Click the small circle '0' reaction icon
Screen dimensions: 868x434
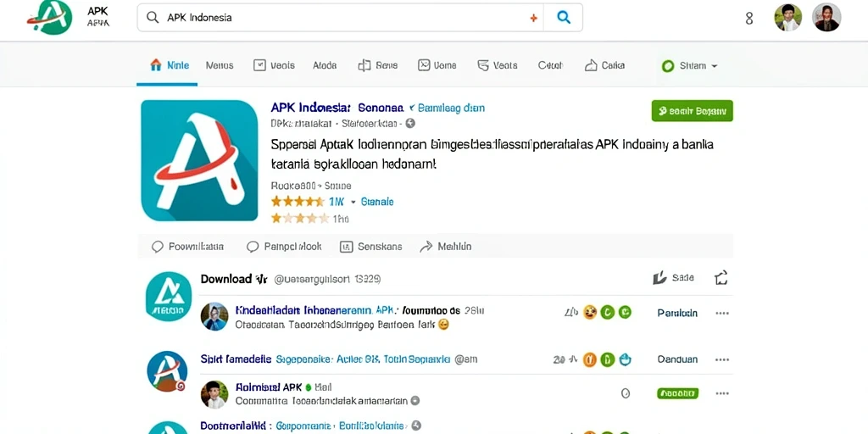626,393
